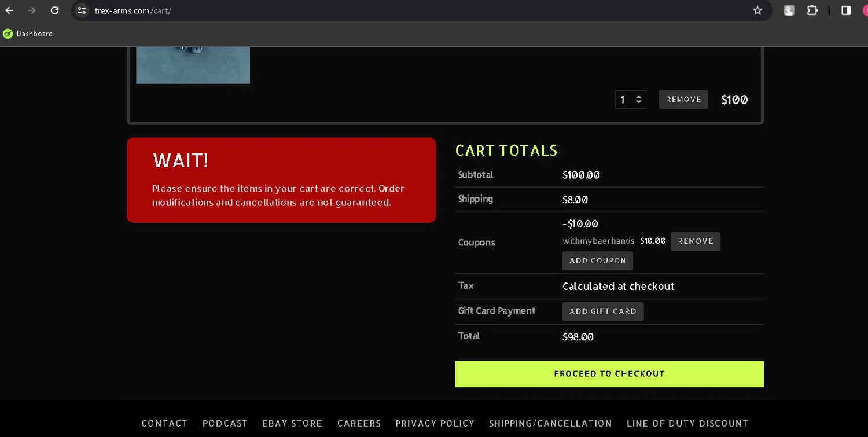Remove the $100 item from cart
The image size is (868, 437).
point(683,100)
